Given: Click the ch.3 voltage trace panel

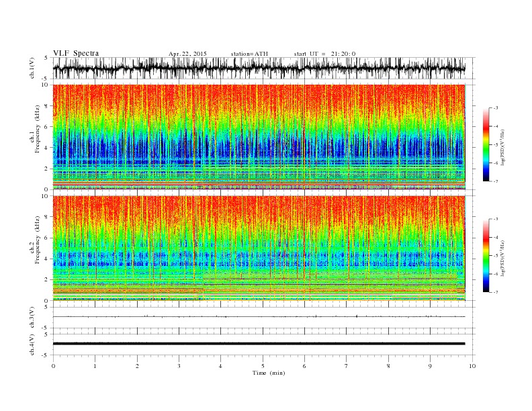Looking at the screenshot, I should coord(264,318).
